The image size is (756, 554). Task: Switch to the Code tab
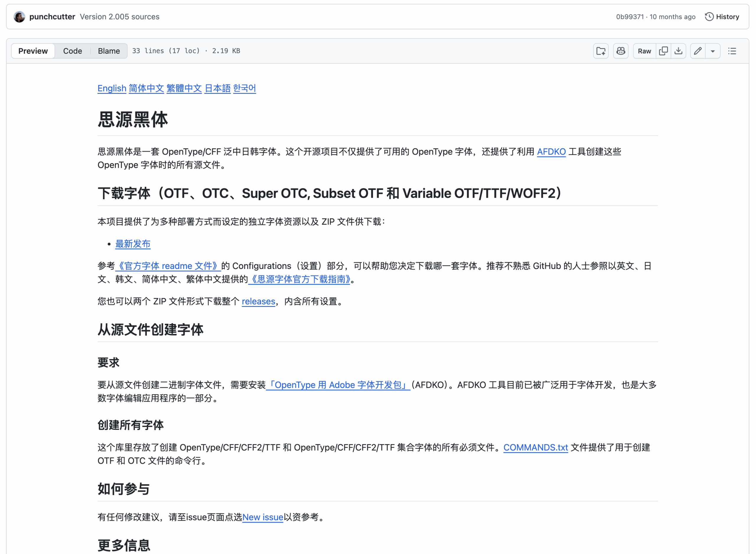pyautogui.click(x=72, y=51)
